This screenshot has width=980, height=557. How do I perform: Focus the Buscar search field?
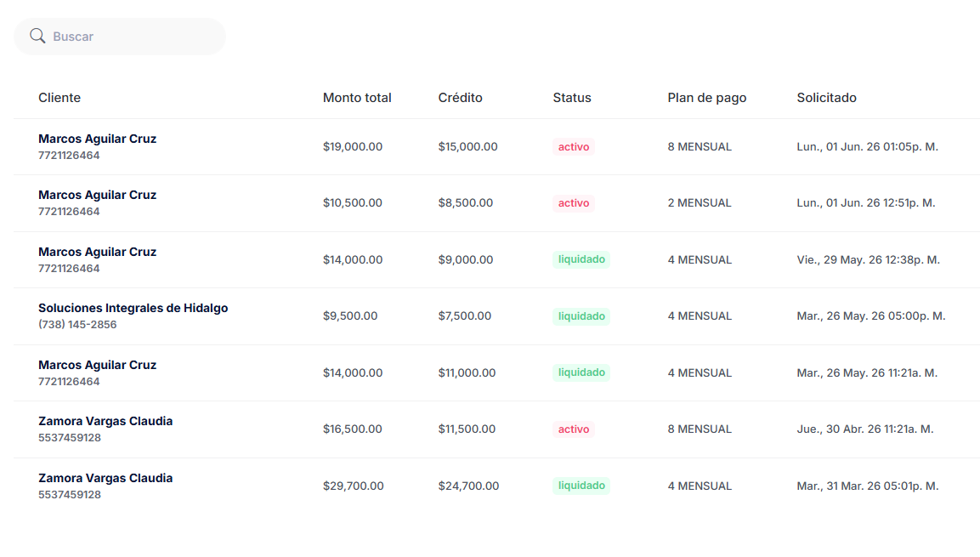119,37
